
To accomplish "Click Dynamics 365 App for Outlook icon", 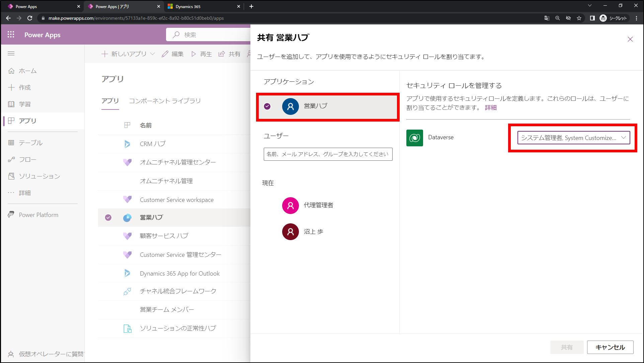I will click(x=127, y=273).
